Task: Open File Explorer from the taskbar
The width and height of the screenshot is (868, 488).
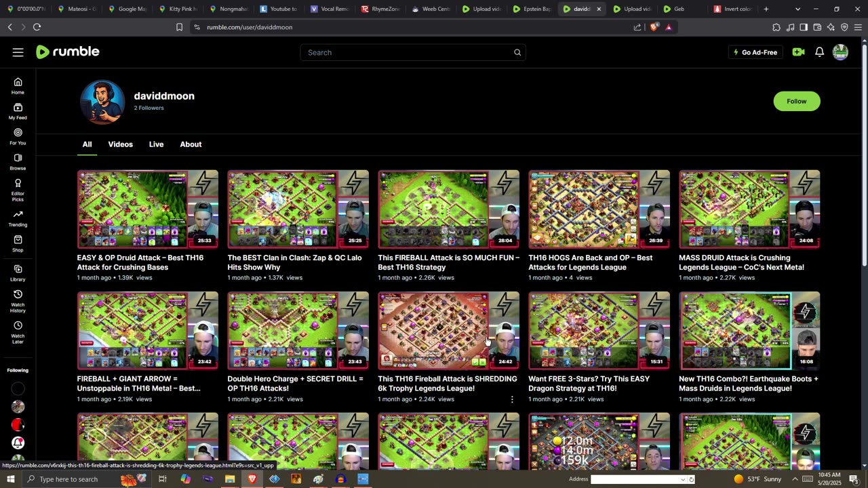Action: pyautogui.click(x=230, y=479)
